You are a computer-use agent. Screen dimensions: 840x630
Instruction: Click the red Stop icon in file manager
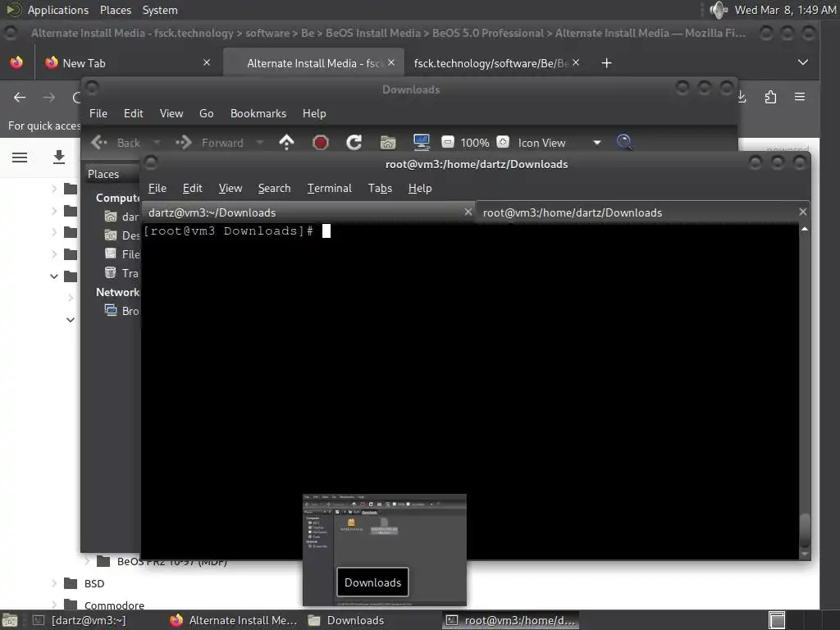[x=321, y=143]
